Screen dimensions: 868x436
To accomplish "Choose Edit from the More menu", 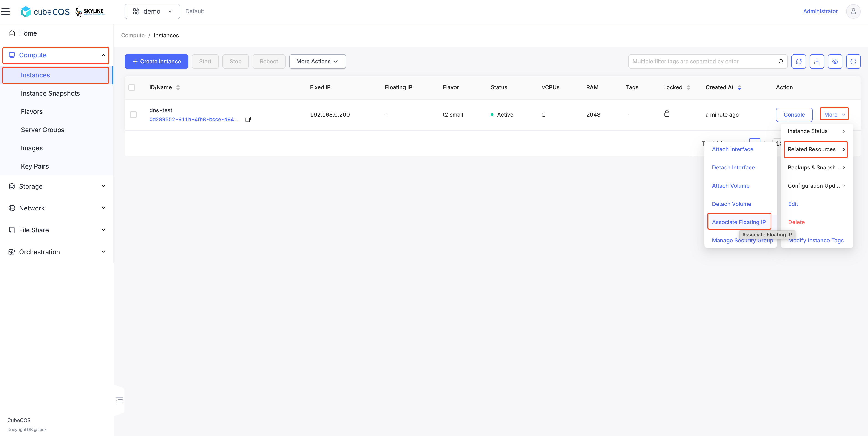I will pyautogui.click(x=793, y=204).
